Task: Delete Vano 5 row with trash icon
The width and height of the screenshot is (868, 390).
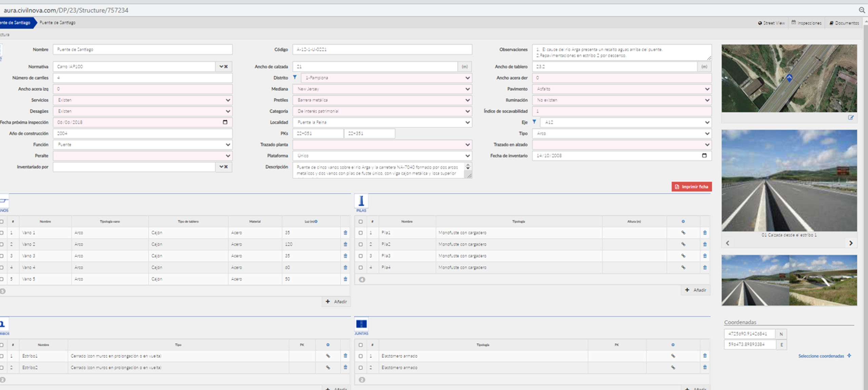Action: pos(345,279)
